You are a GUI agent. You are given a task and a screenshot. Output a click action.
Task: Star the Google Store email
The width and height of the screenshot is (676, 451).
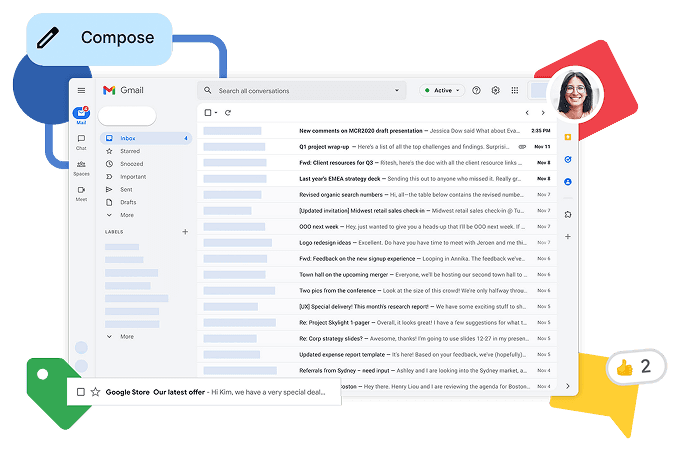[95, 392]
